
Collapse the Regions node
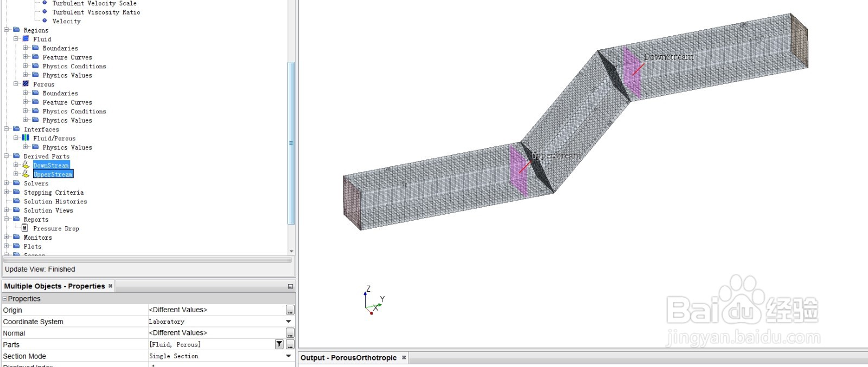point(7,30)
